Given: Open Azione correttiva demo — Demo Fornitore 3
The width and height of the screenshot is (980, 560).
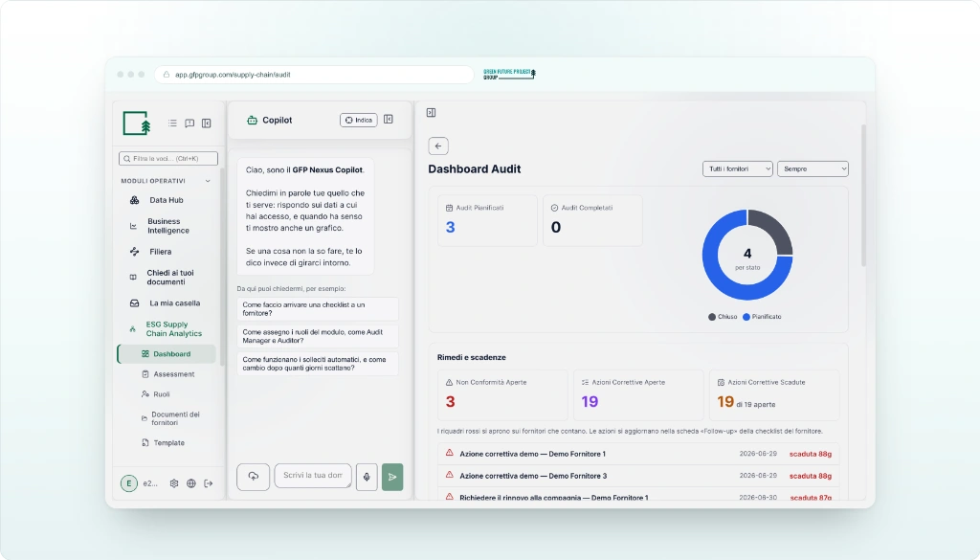Looking at the screenshot, I should (x=638, y=476).
